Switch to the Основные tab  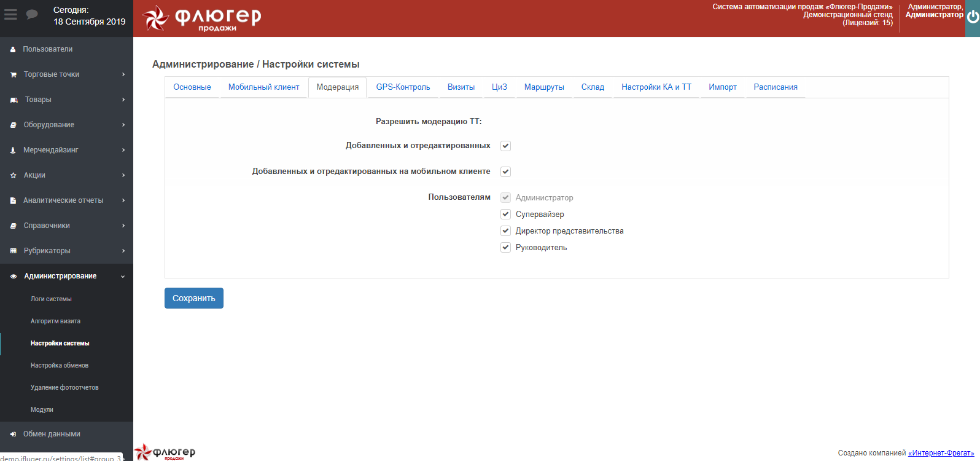point(192,87)
